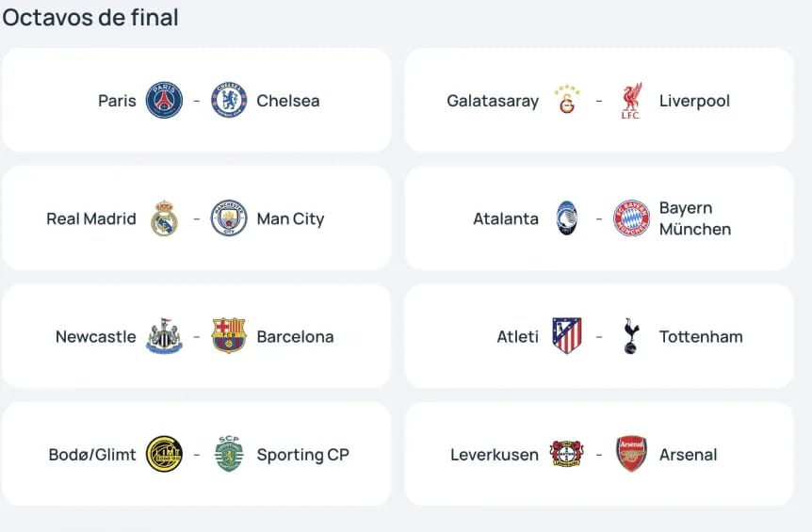The image size is (812, 532).
Task: Select the FC Barcelona crest
Action: (229, 336)
